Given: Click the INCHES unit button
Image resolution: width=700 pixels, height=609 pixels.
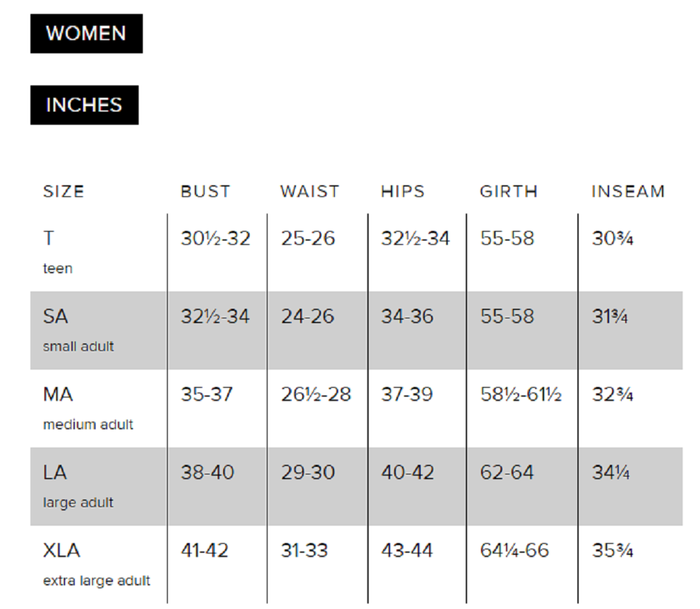Looking at the screenshot, I should click(x=84, y=105).
